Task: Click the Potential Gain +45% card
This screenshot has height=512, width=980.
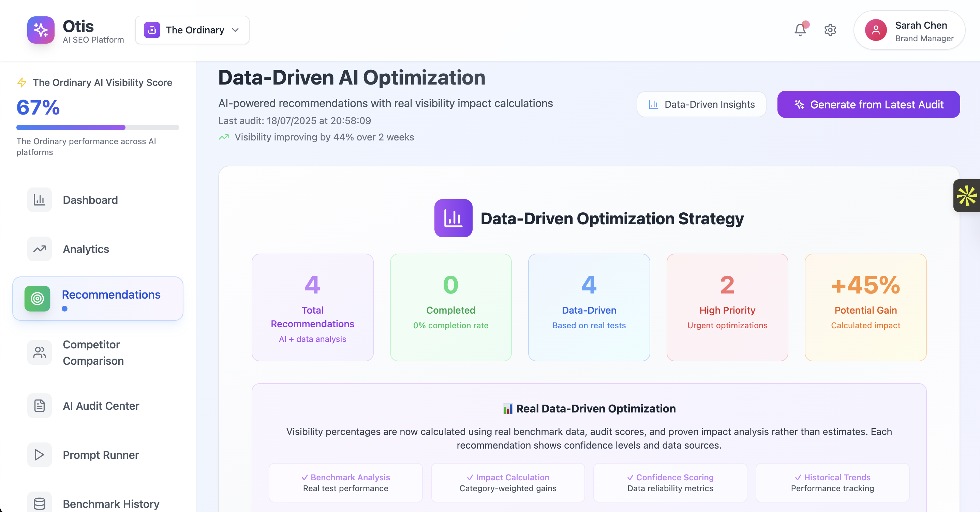Action: click(865, 307)
